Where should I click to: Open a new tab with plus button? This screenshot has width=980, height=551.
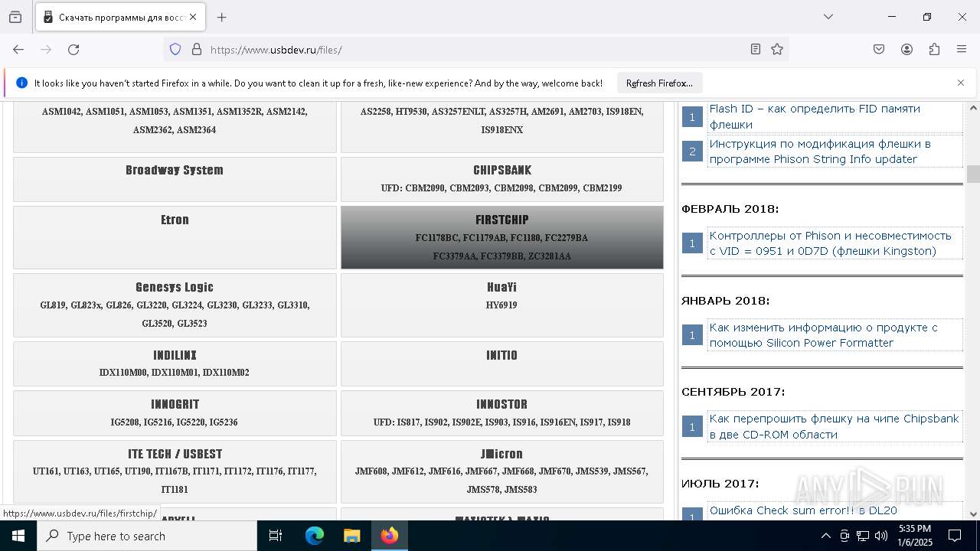point(221,17)
